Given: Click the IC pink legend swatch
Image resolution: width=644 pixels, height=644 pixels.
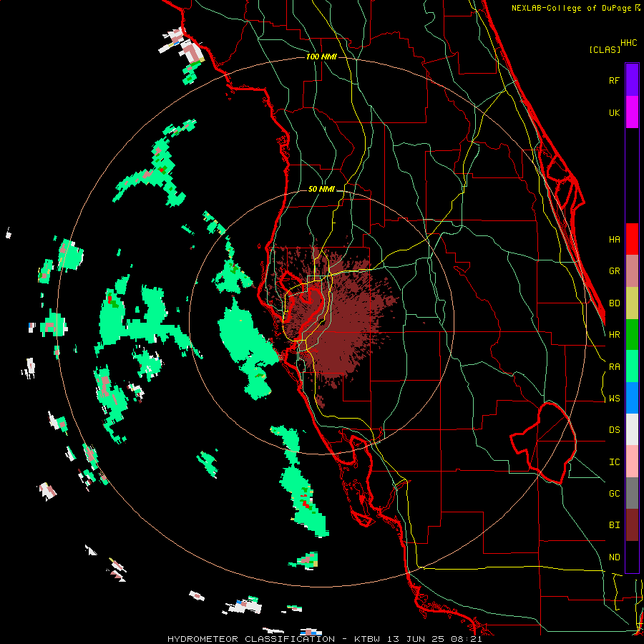Looking at the screenshot, I should point(632,462).
